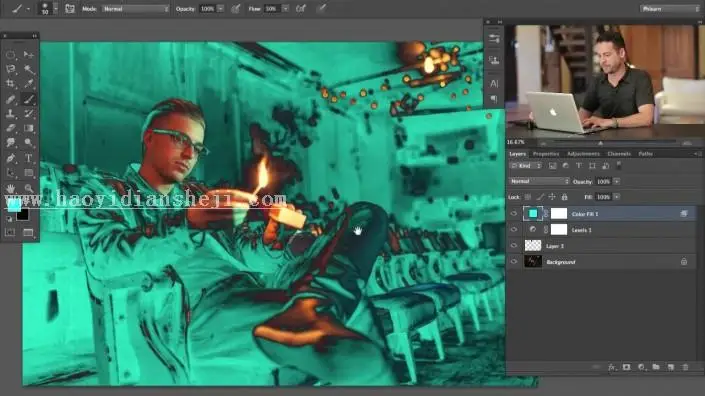
Task: Select the Healing Brush tool
Action: coord(10,99)
